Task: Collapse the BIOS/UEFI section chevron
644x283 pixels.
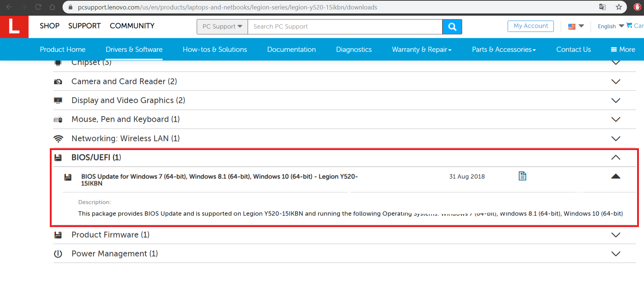Action: 616,157
